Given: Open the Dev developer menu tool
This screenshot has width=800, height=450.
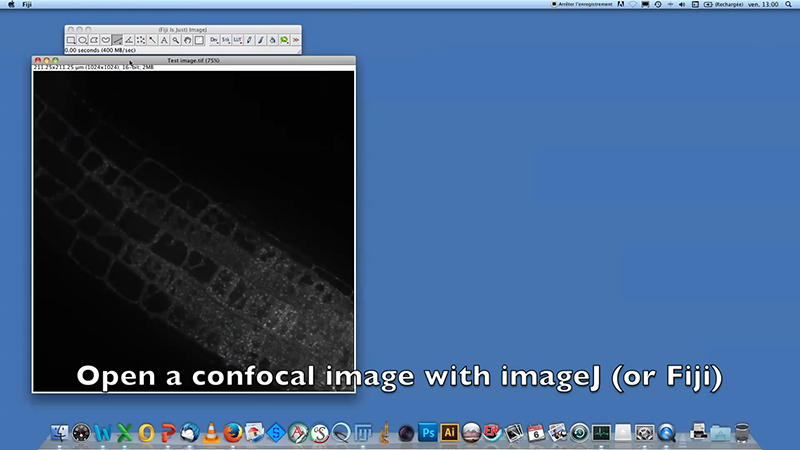Looking at the screenshot, I should pos(214,40).
